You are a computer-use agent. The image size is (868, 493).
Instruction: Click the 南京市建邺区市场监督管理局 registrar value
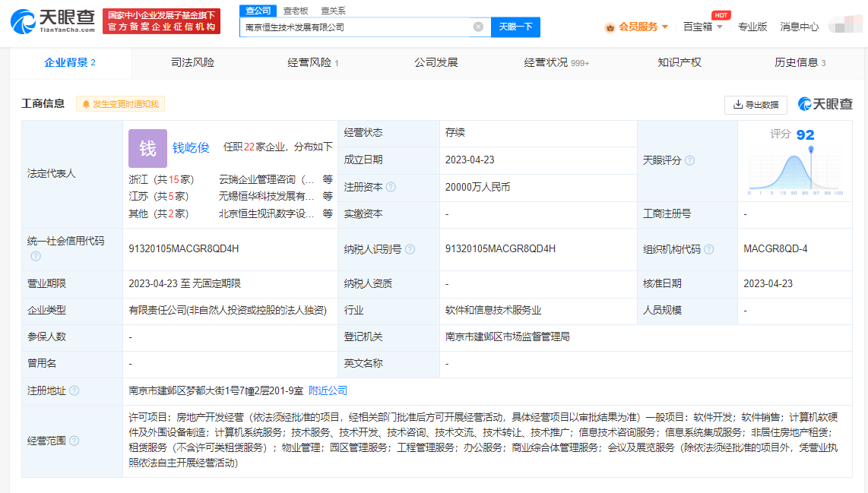(x=508, y=337)
